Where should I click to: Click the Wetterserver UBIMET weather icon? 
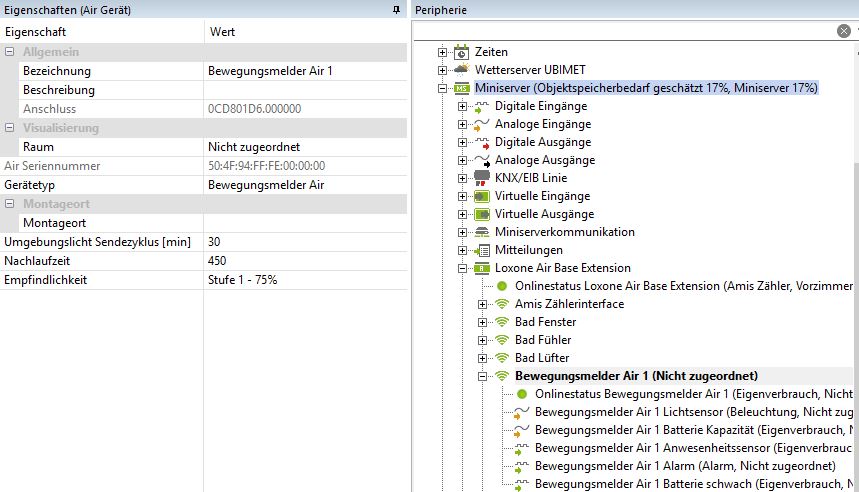click(x=461, y=70)
